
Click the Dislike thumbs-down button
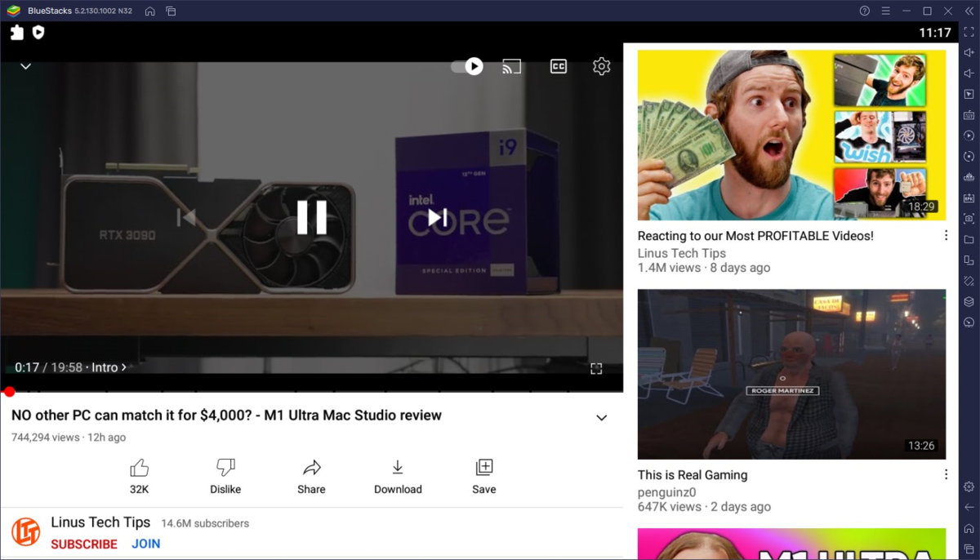coord(225,477)
